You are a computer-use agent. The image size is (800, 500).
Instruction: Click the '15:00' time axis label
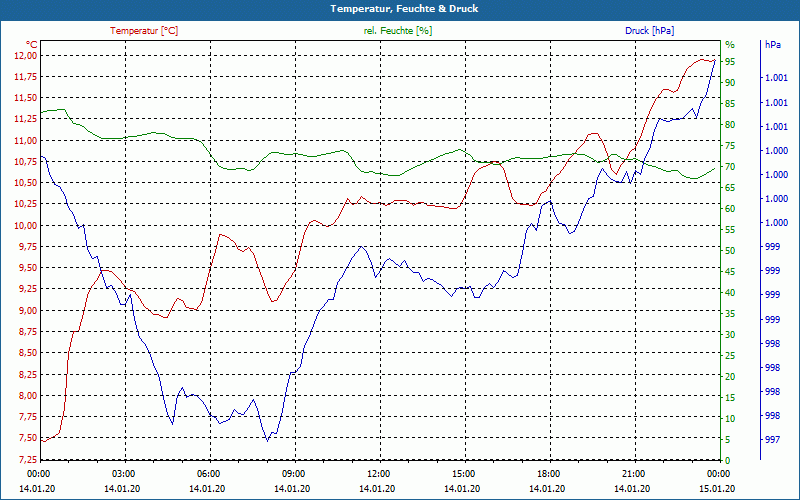coord(463,474)
